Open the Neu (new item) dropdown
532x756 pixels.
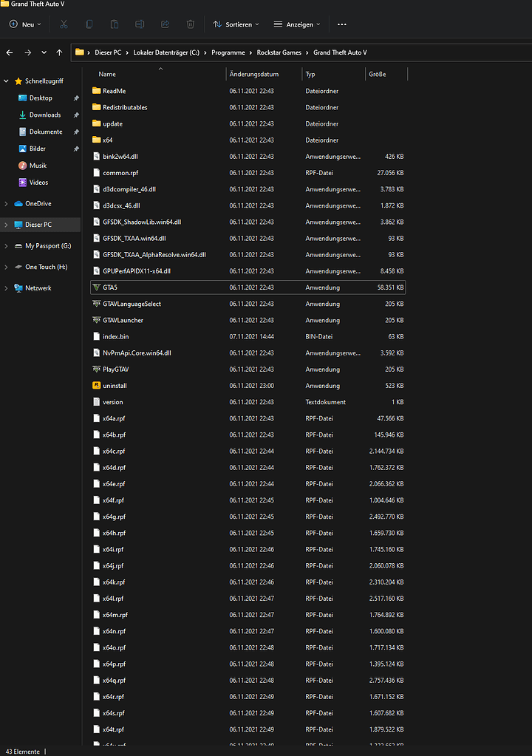tap(26, 24)
